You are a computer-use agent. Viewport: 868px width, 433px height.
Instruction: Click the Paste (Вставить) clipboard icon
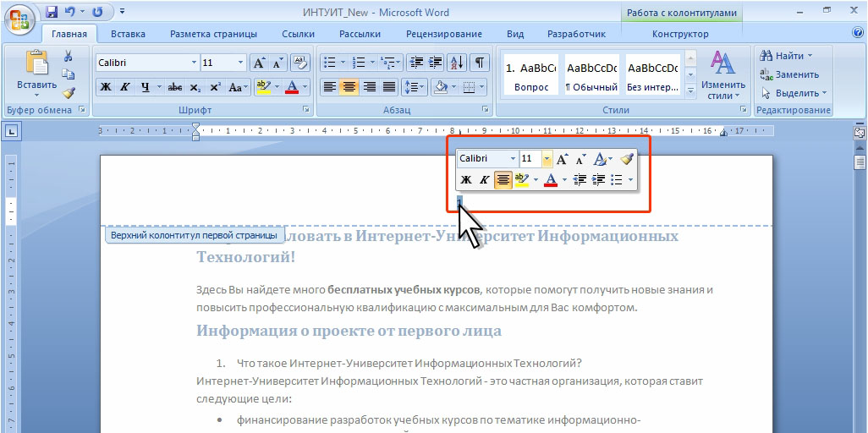[x=36, y=63]
